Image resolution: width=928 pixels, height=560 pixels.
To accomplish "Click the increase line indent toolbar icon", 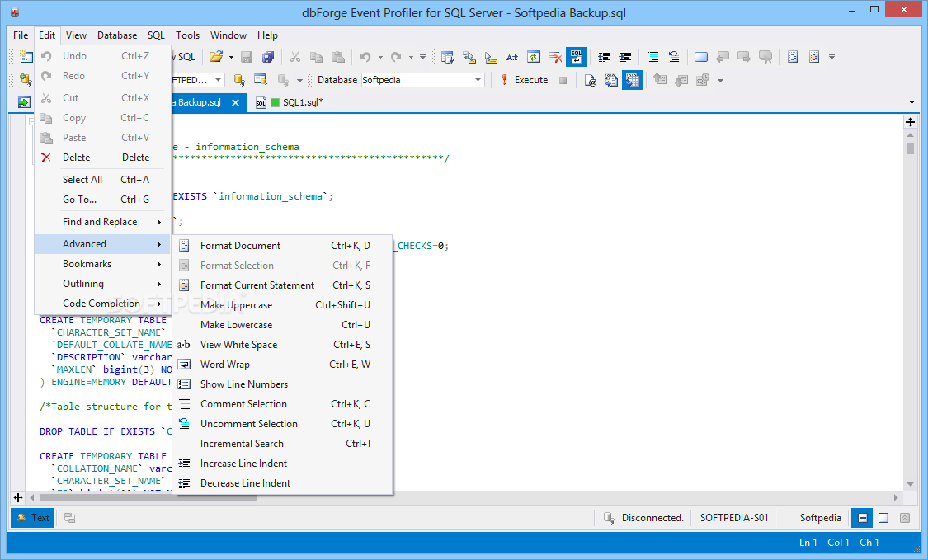I will [625, 57].
